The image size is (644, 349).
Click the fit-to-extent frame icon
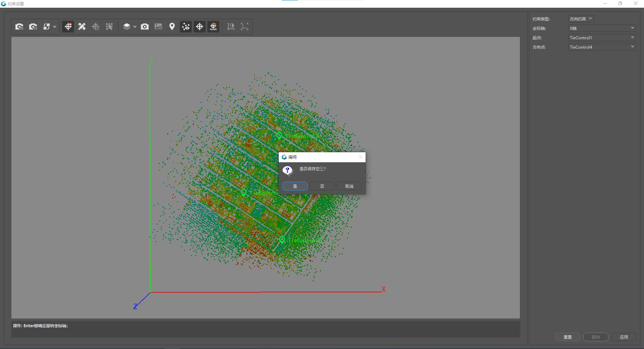click(245, 26)
